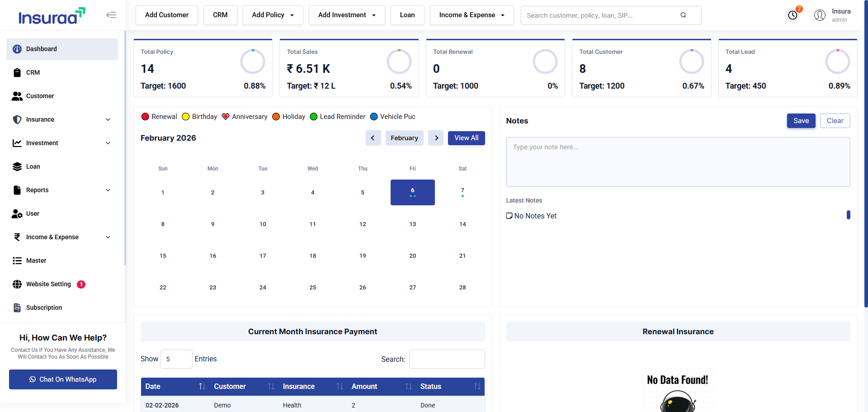Click the Chat On WhatsApp button
868x412 pixels.
63,379
